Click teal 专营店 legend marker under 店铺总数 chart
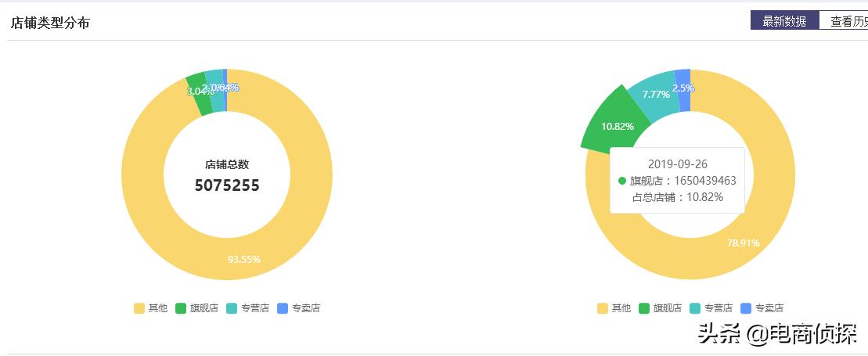The height and width of the screenshot is (356, 868). pos(232,308)
